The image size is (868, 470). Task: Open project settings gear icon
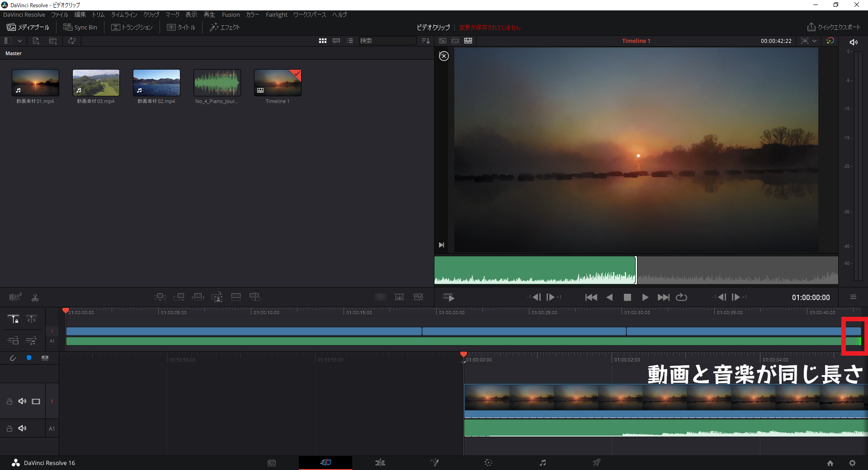[x=852, y=463]
